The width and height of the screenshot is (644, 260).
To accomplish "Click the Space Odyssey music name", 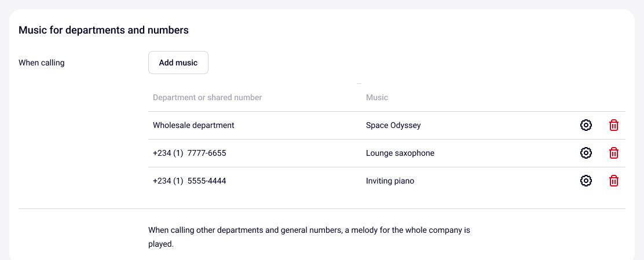I will click(393, 125).
